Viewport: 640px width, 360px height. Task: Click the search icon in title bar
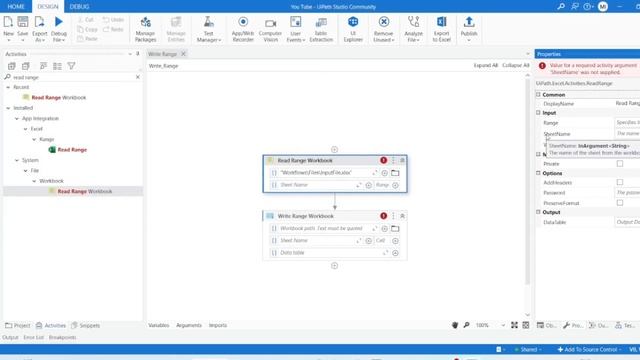pos(561,7)
